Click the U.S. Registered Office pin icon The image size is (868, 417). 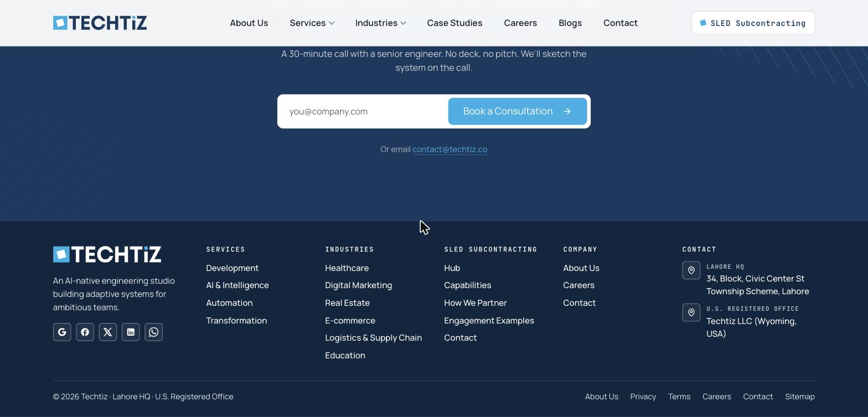tap(691, 312)
